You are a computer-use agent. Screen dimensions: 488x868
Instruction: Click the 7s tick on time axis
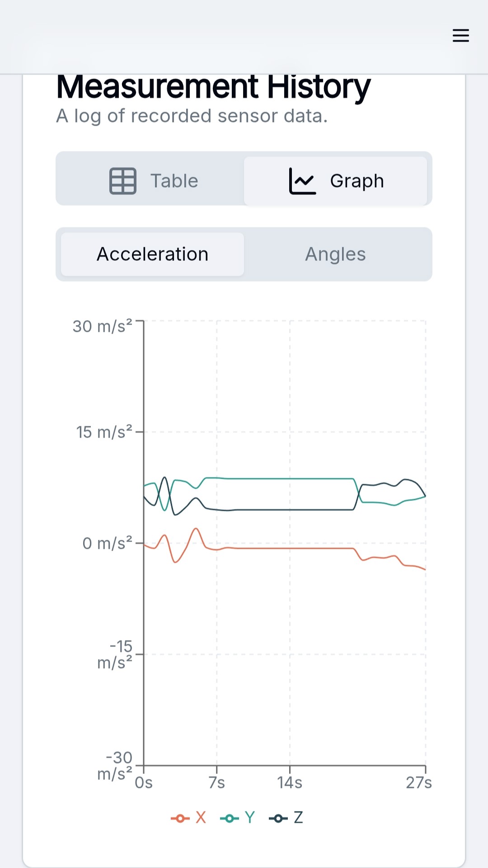(x=217, y=782)
